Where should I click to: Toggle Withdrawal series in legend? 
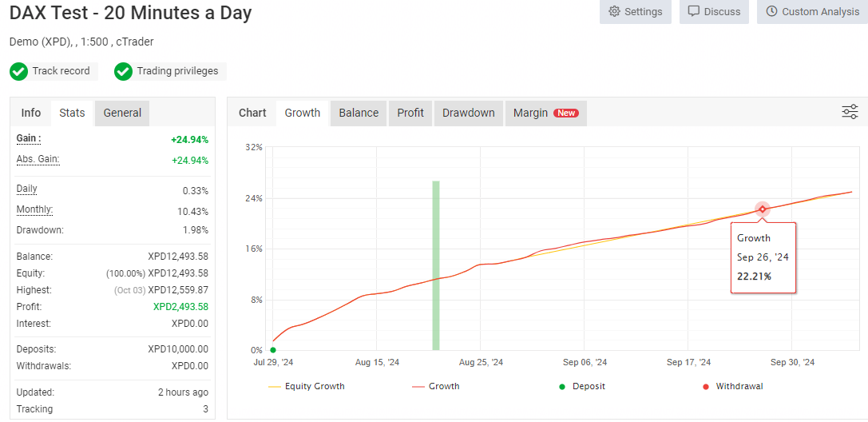pos(733,387)
